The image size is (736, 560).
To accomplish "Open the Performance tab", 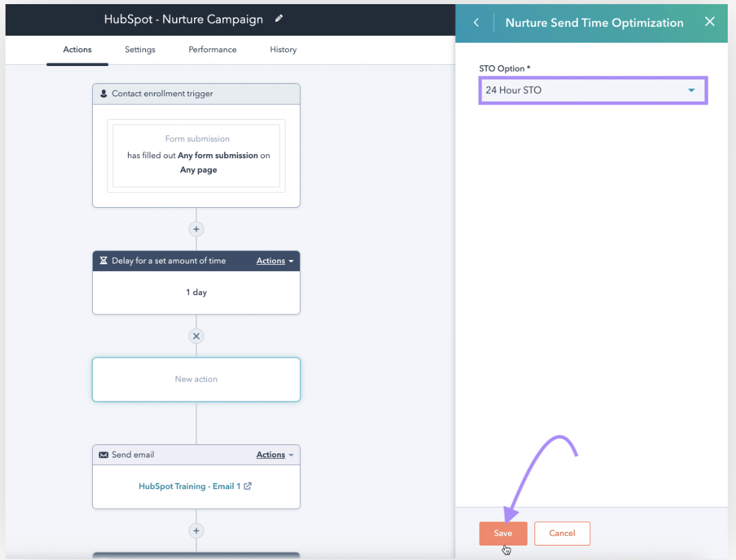I will click(x=213, y=50).
